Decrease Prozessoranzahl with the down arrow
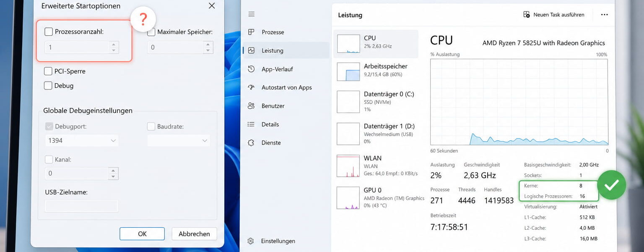The width and height of the screenshot is (644, 252). (x=113, y=50)
